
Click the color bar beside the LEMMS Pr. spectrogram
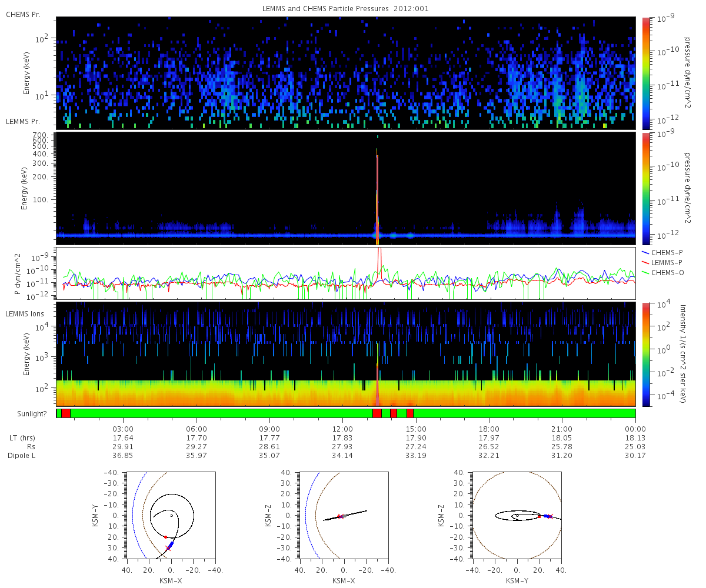coord(646,188)
